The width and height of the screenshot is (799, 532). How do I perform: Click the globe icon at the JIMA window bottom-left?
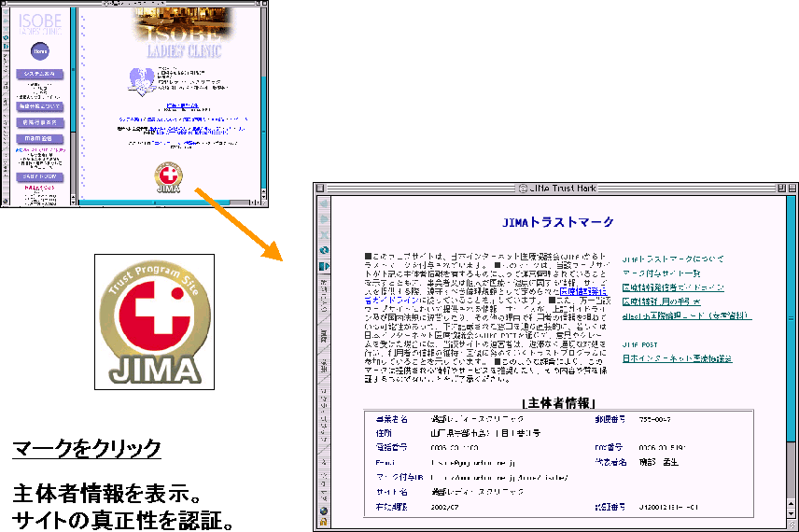pos(323,510)
